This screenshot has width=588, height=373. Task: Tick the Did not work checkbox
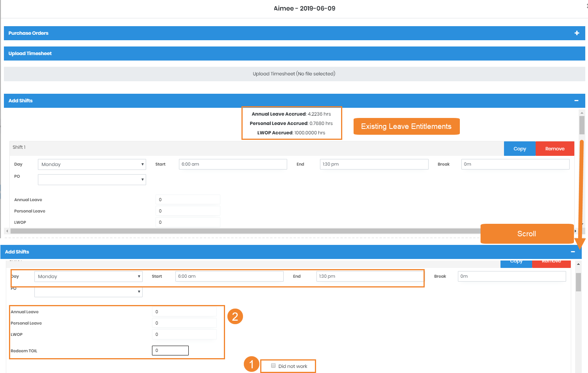tap(273, 366)
